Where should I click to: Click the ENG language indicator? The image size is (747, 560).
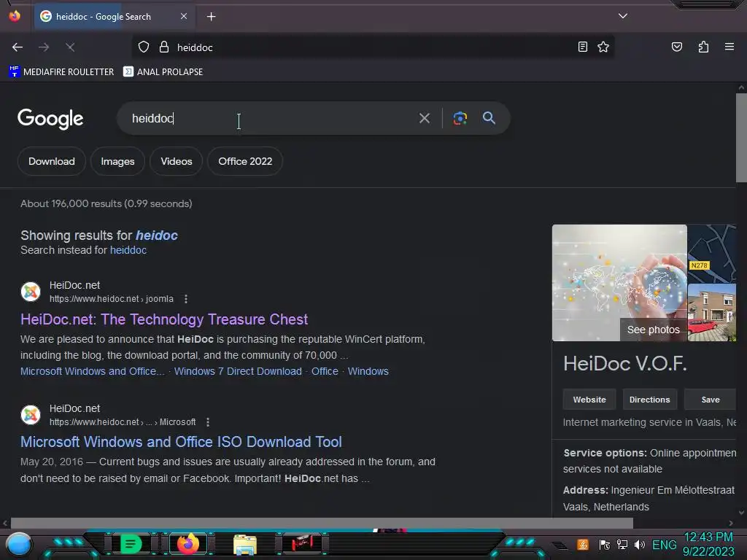tap(664, 545)
